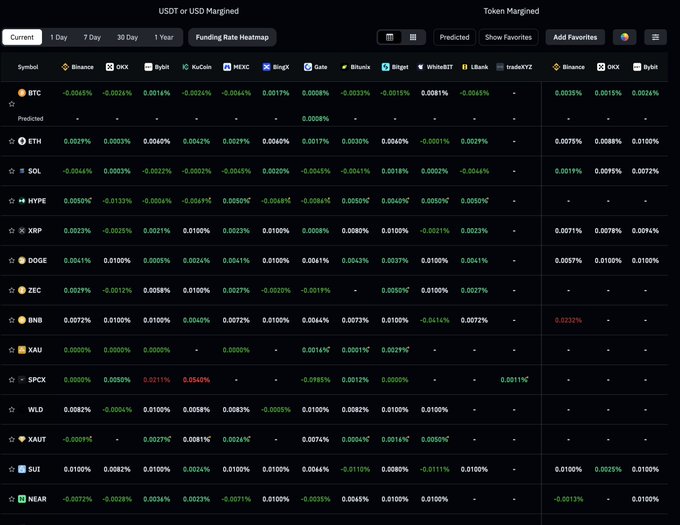This screenshot has width=680, height=525.
Task: Open the color theme picker icon
Action: (624, 37)
